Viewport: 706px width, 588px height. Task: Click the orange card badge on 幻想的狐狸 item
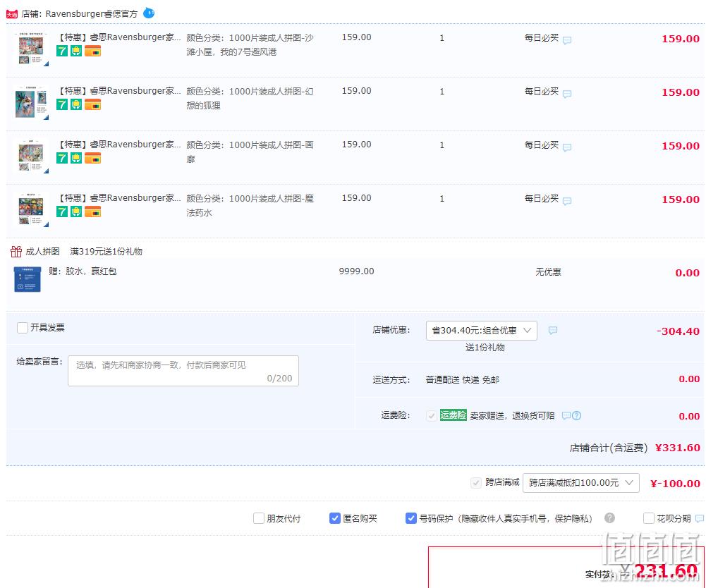93,105
